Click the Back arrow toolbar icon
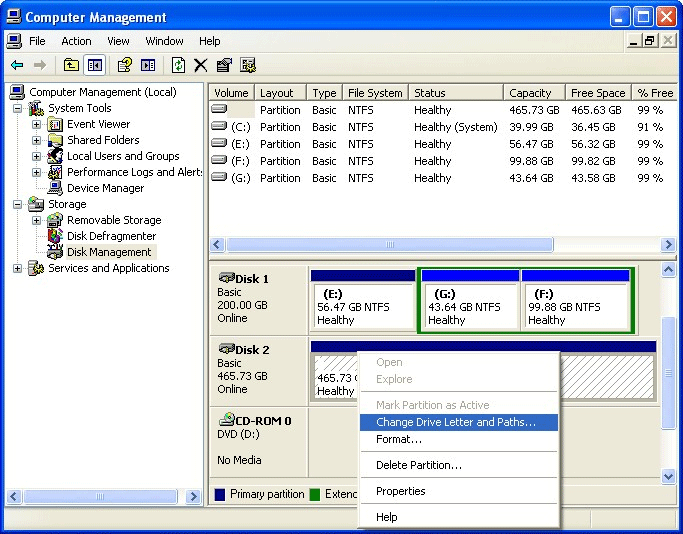 click(x=17, y=65)
